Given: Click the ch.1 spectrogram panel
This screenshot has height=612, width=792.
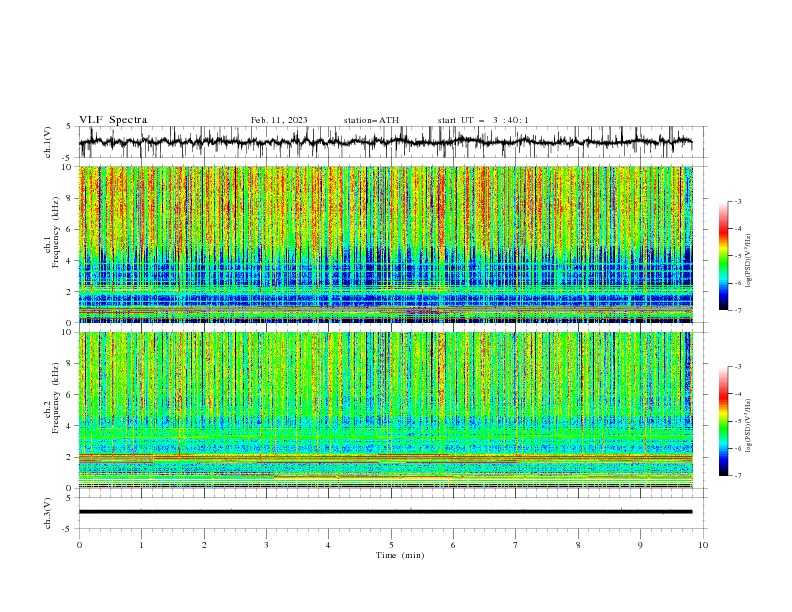Looking at the screenshot, I should click(x=385, y=244).
